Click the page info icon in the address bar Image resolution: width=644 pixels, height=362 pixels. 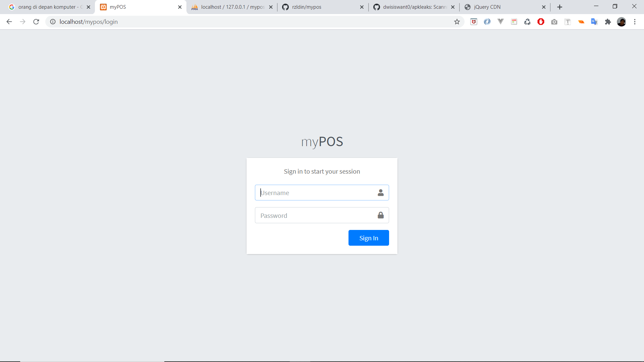(x=53, y=21)
